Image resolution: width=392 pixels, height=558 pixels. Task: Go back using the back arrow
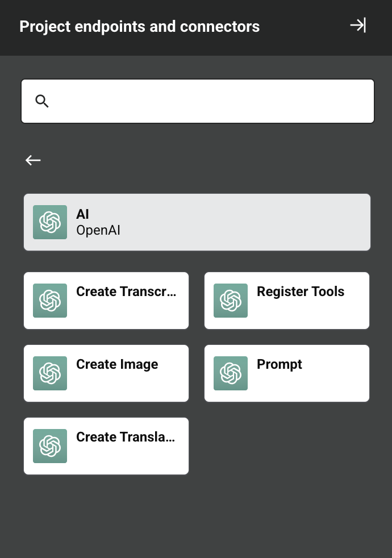tap(32, 160)
